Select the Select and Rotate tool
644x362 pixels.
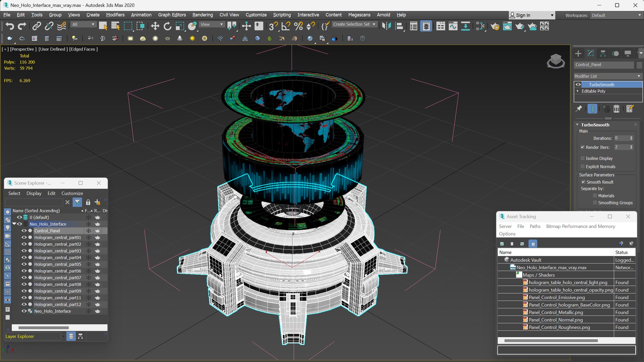[167, 26]
